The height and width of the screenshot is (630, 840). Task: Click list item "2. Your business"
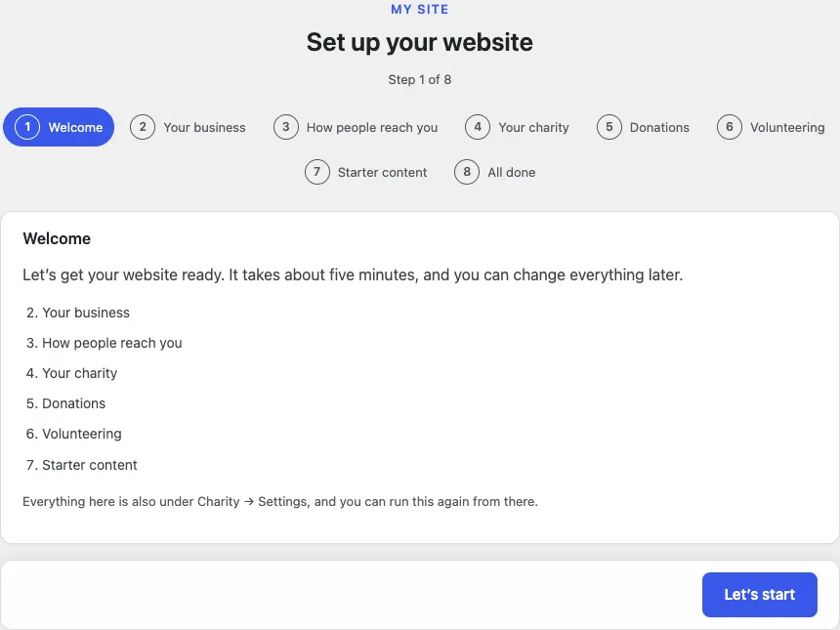tap(78, 313)
